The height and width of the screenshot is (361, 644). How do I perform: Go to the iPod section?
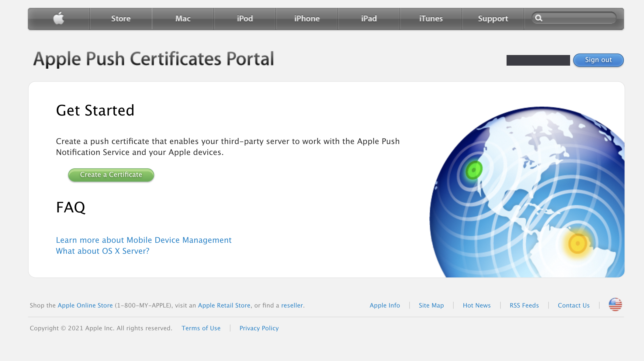[x=245, y=19]
